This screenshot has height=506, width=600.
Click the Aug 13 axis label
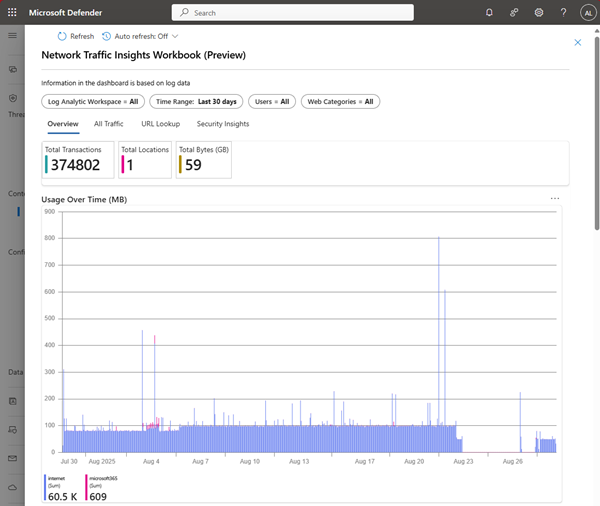pos(299,462)
